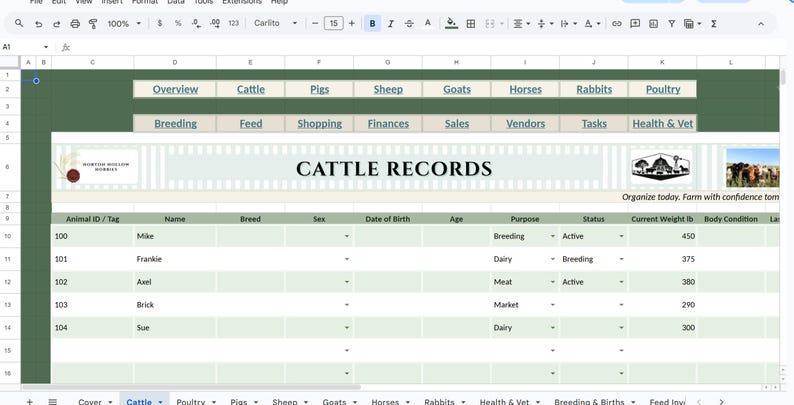
Task: Switch to the Goats sheet tab
Action: point(334,401)
